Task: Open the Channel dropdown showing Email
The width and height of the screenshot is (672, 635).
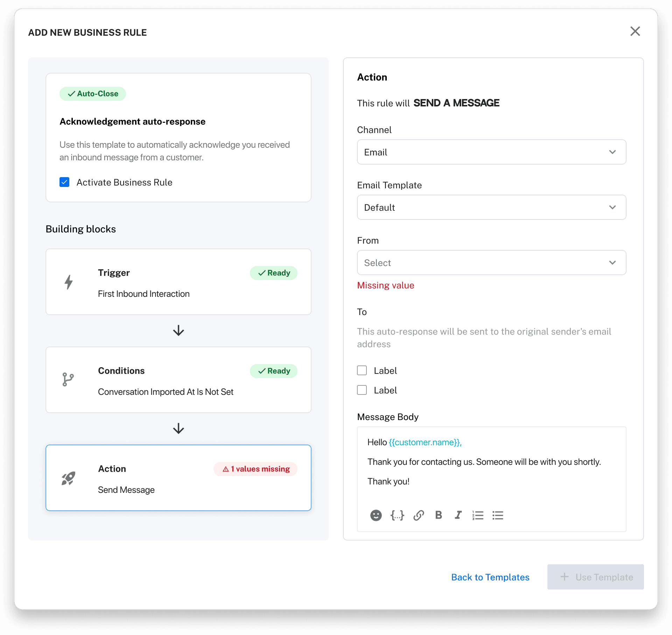Action: click(x=491, y=152)
